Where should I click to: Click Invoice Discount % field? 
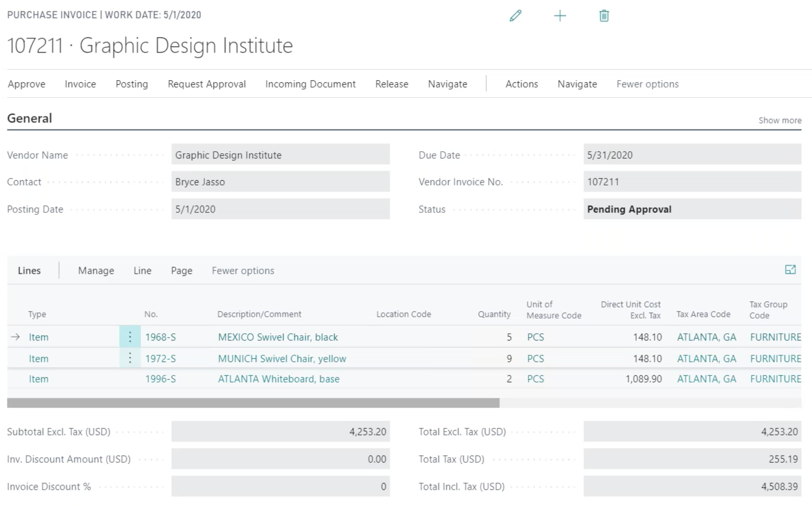[x=280, y=486]
